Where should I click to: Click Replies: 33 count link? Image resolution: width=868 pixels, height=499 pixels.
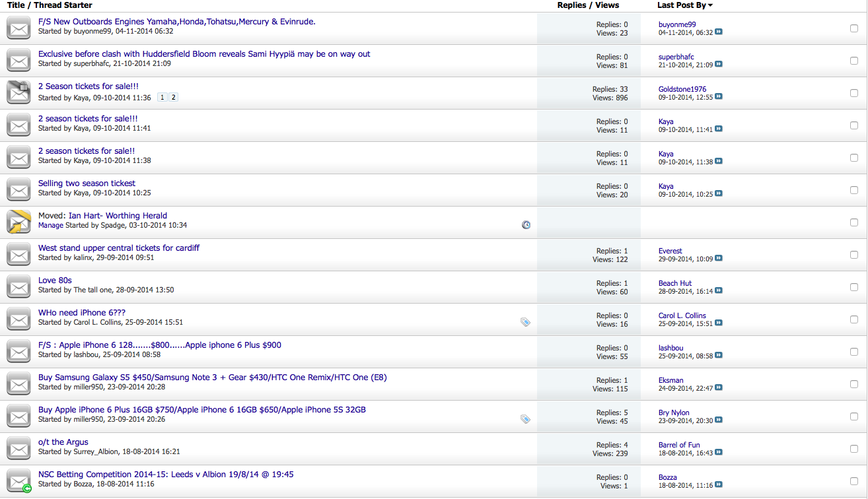[610, 89]
